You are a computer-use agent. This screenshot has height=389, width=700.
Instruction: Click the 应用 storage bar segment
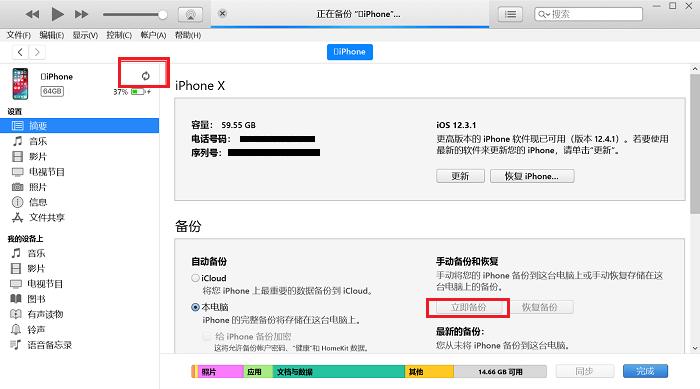coord(258,372)
